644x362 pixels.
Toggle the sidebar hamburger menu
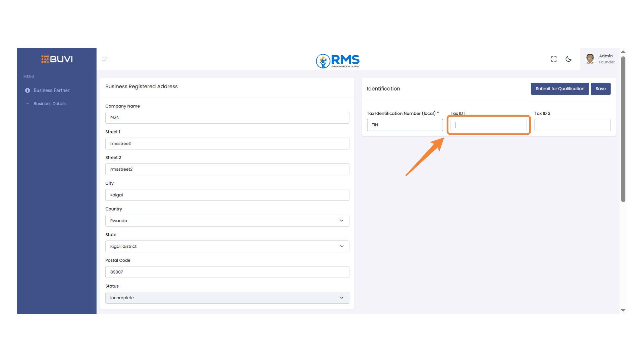pyautogui.click(x=105, y=59)
